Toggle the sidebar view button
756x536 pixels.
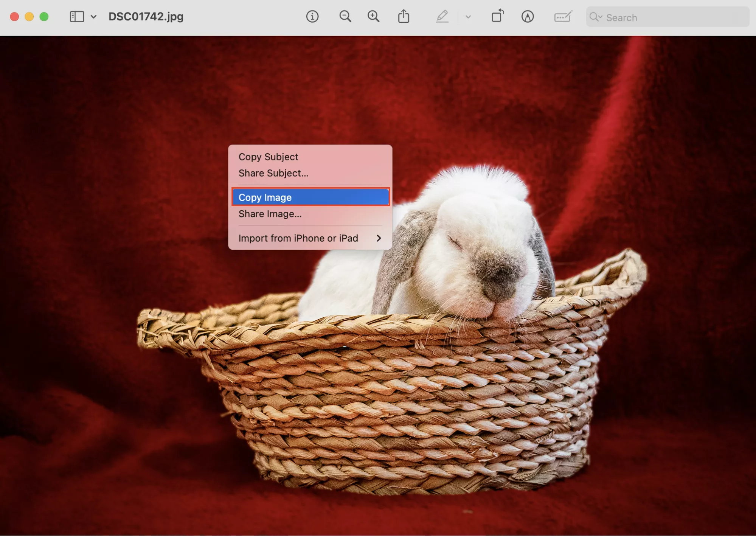point(77,17)
